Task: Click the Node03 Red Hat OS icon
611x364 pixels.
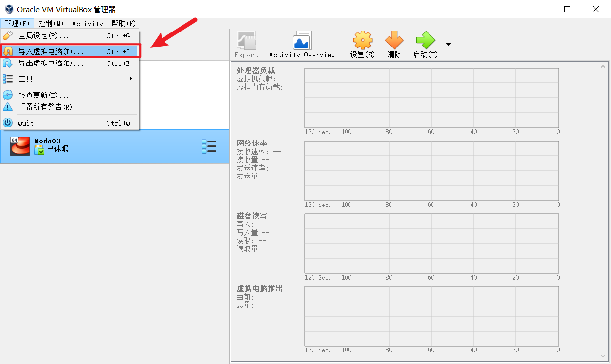Action: coord(20,146)
